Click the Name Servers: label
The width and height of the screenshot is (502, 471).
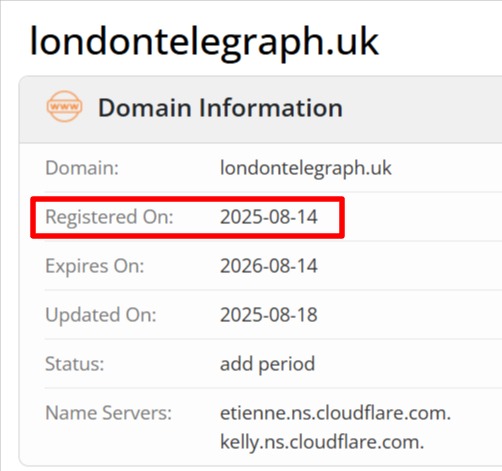point(108,413)
